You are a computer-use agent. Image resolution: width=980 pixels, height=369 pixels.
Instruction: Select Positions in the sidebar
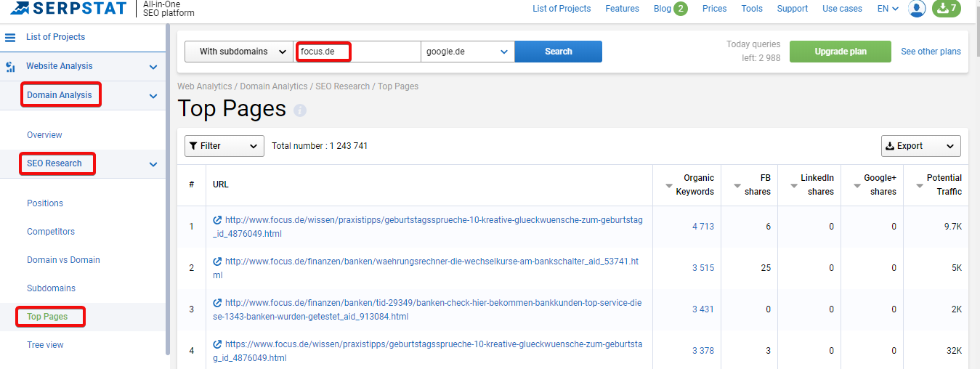click(x=45, y=203)
